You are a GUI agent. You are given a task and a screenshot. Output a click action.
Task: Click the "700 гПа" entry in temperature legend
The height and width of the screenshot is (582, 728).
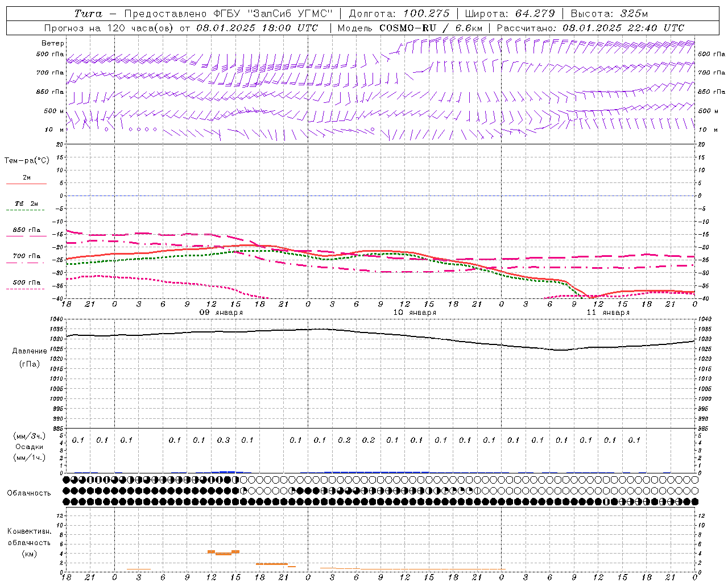[27, 256]
